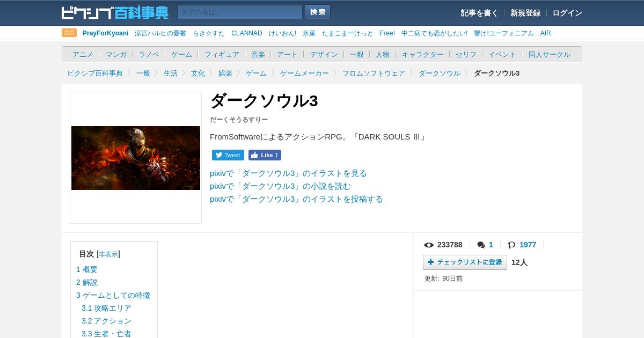Open たまこまーけっと tag
Image resolution: width=644 pixels, height=338 pixels.
point(348,33)
